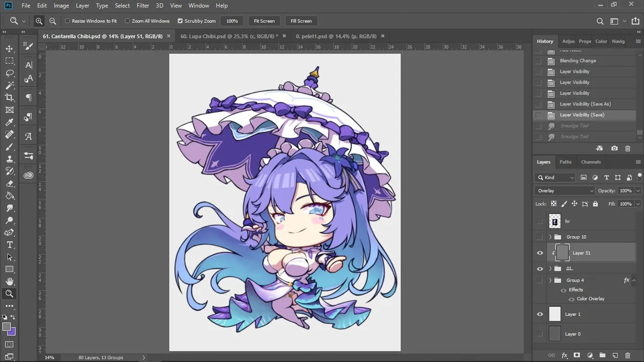Select the Pen tool

click(x=10, y=232)
